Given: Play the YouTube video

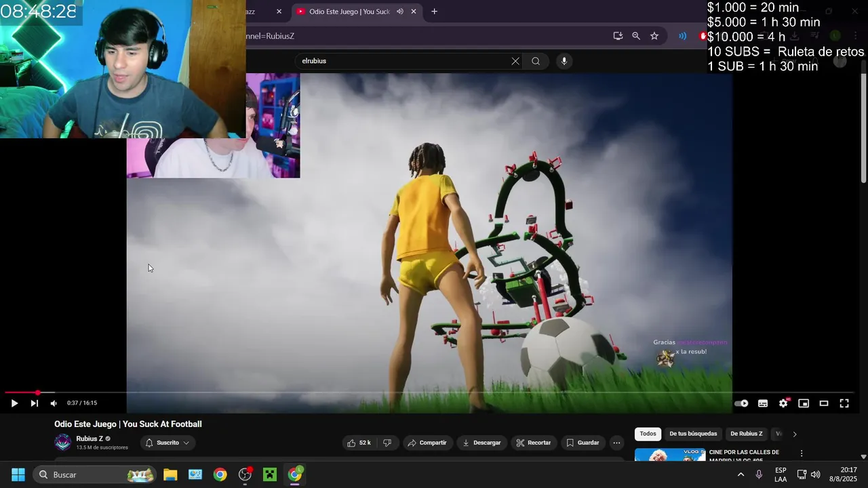Looking at the screenshot, I should click(x=14, y=403).
